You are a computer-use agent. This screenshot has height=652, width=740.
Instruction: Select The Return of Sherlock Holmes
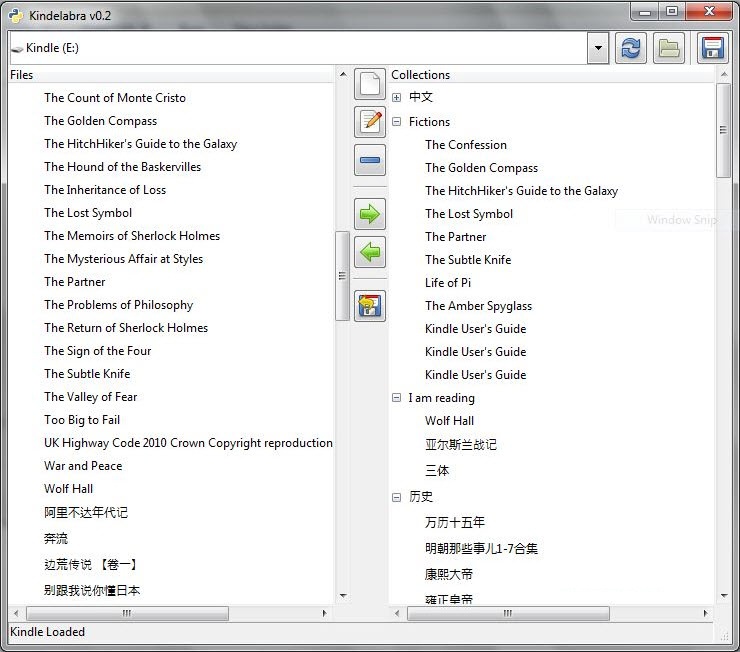126,328
